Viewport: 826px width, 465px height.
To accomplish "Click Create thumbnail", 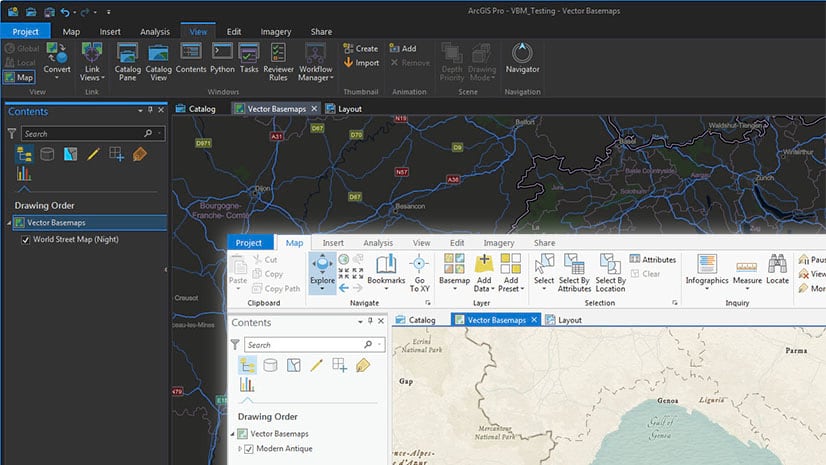I will (x=361, y=48).
